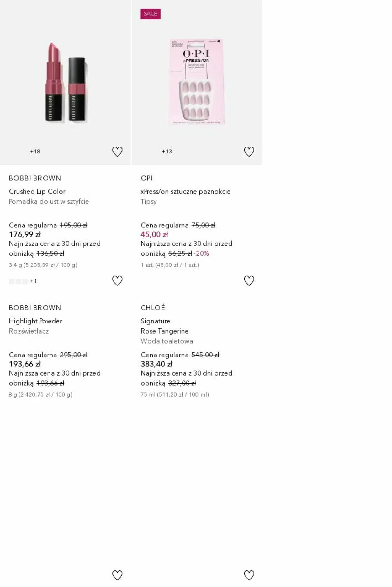Open the CHLOÉ brand link

pyautogui.click(x=153, y=308)
